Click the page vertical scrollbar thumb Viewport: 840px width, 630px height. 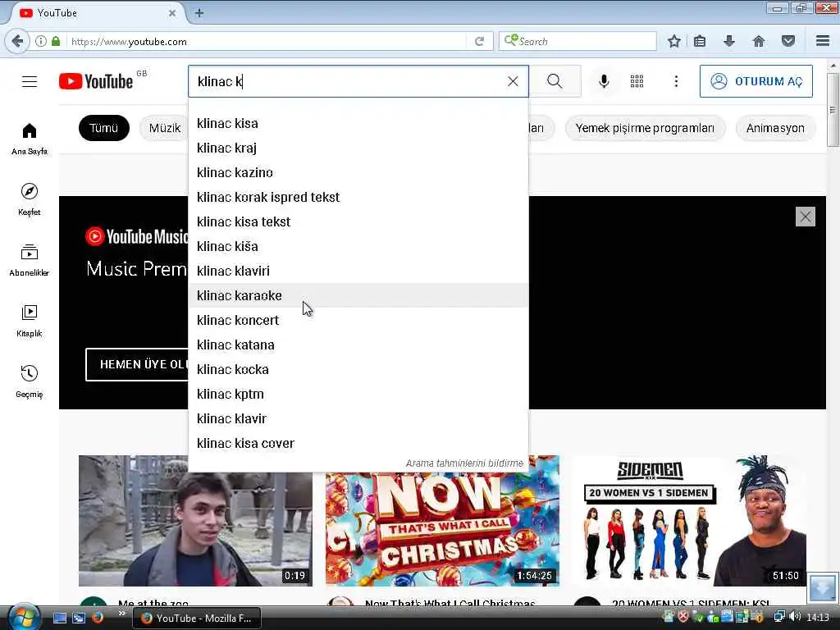833,109
